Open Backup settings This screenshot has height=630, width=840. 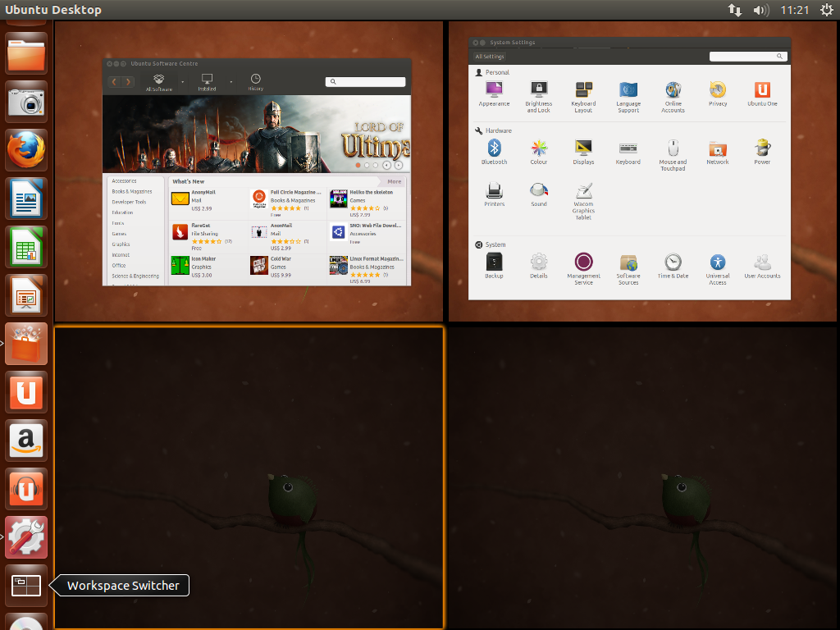tap(494, 266)
